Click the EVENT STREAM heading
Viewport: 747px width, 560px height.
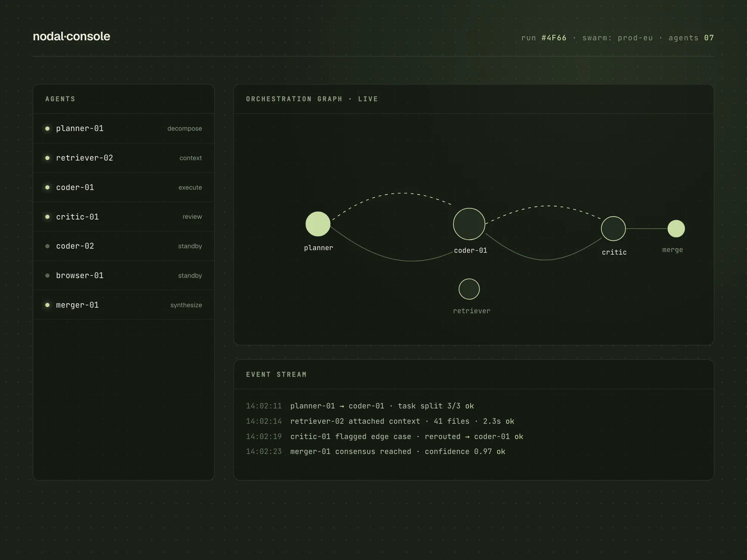(x=276, y=374)
